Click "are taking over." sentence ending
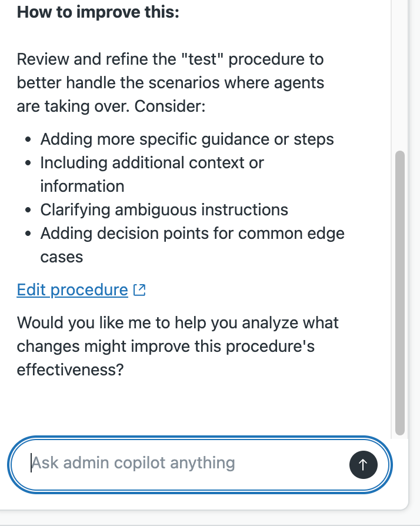 pyautogui.click(x=75, y=106)
